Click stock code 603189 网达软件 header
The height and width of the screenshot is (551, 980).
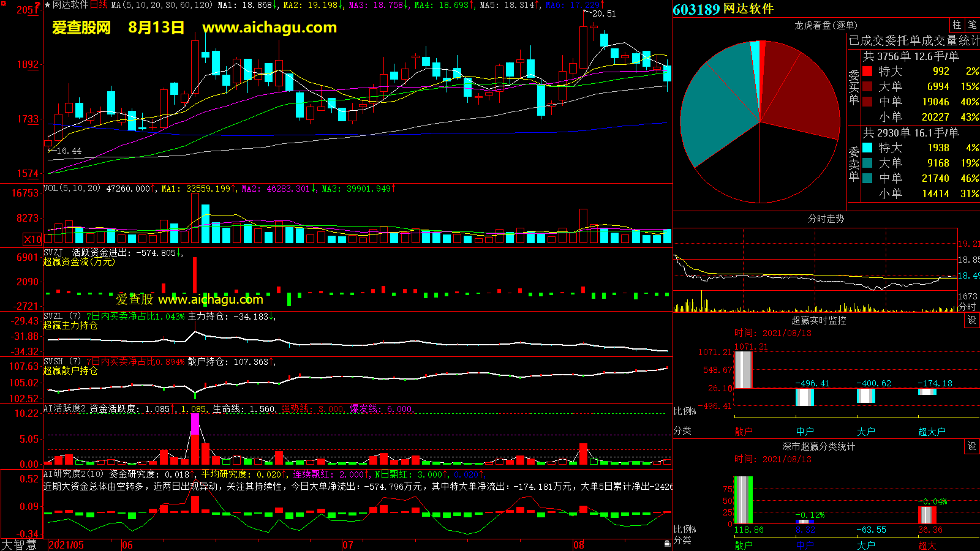click(723, 9)
